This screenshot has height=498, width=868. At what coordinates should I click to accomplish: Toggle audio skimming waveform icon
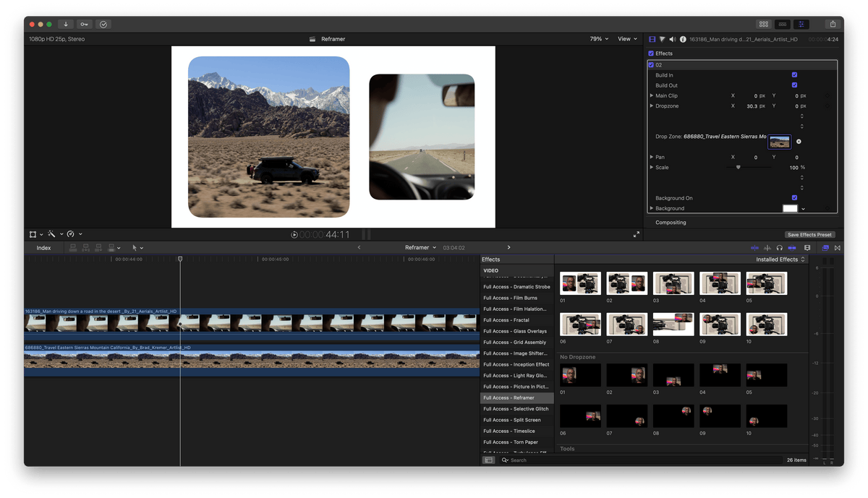(x=767, y=248)
